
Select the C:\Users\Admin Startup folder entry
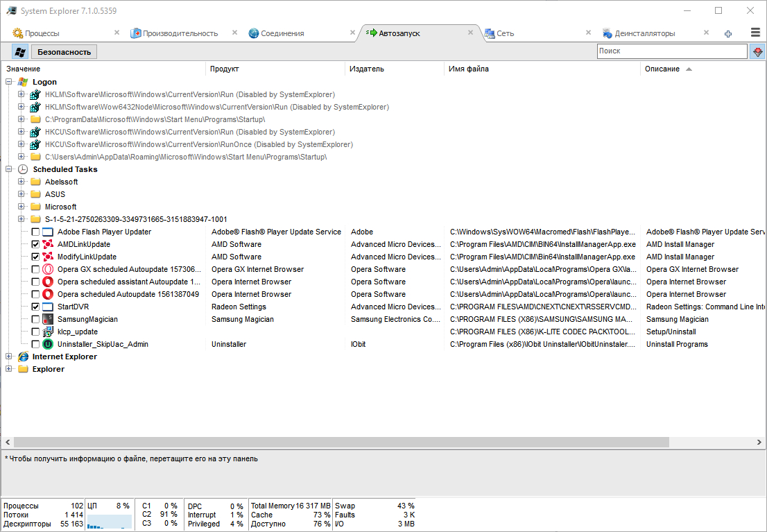tap(186, 157)
